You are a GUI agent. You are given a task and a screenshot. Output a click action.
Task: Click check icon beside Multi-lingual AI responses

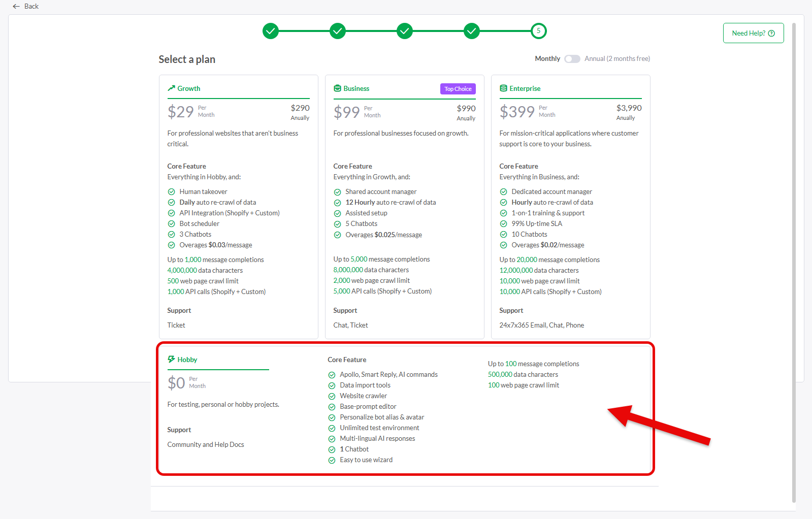332,439
